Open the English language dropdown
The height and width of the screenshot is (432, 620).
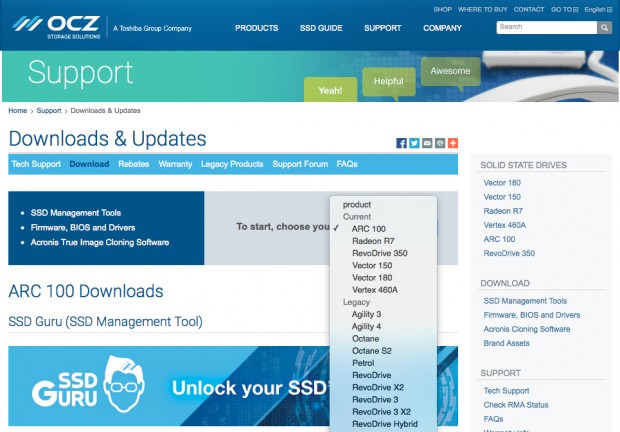click(x=598, y=9)
